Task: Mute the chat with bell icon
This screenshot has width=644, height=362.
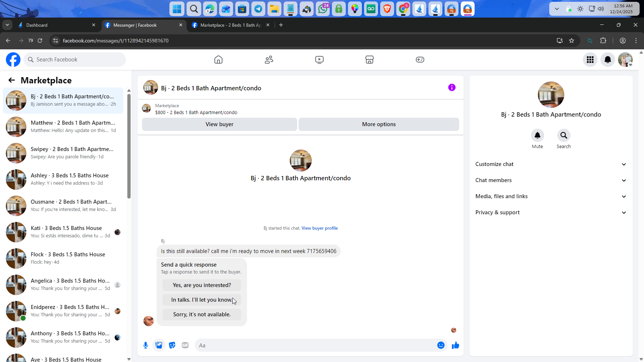Action: (x=538, y=135)
